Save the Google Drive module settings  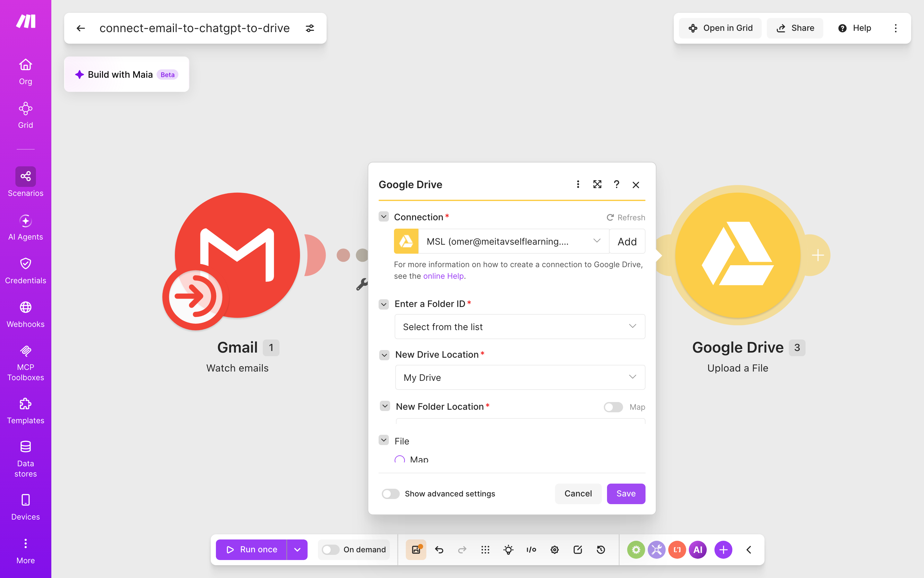point(626,494)
